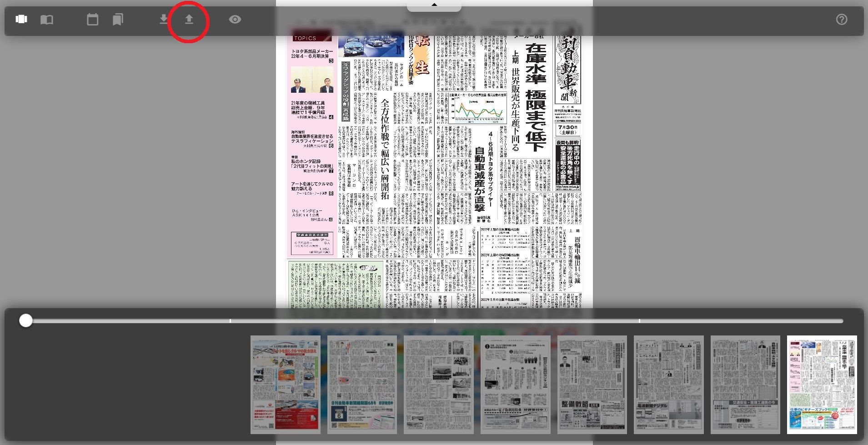
Task: Open help with the question mark icon
Action: [842, 20]
